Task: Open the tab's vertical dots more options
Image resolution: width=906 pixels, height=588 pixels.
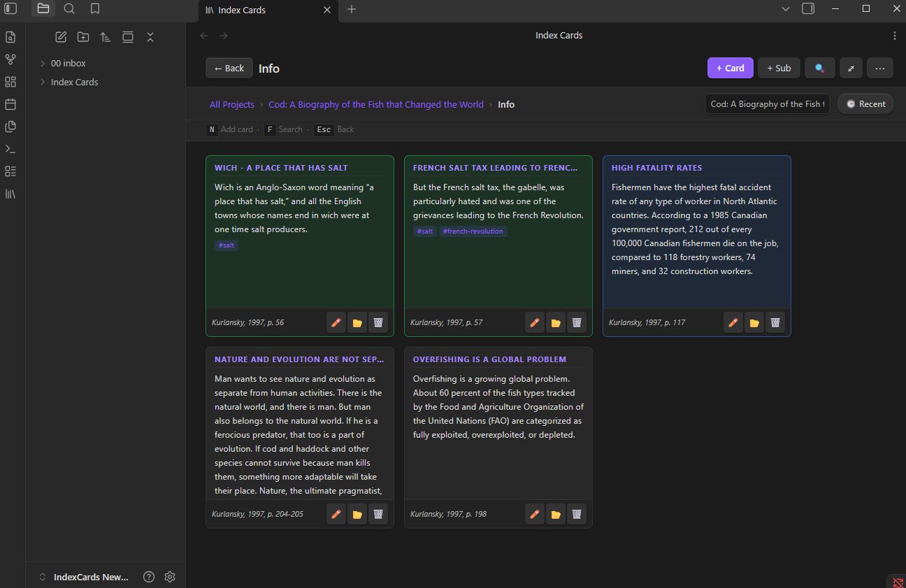Action: click(x=895, y=36)
